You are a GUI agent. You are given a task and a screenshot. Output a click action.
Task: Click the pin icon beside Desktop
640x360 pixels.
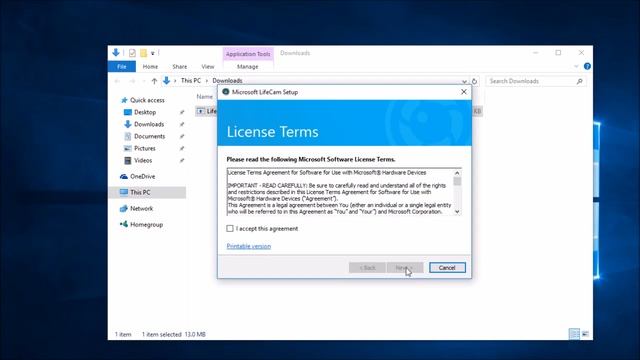(182, 112)
